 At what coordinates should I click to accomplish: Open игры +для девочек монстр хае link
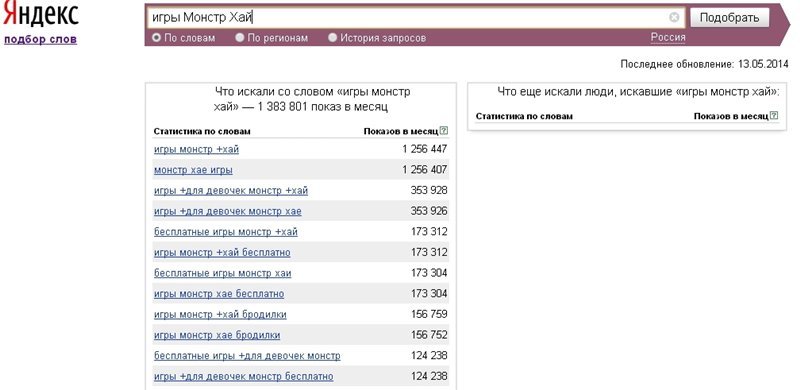tap(228, 211)
